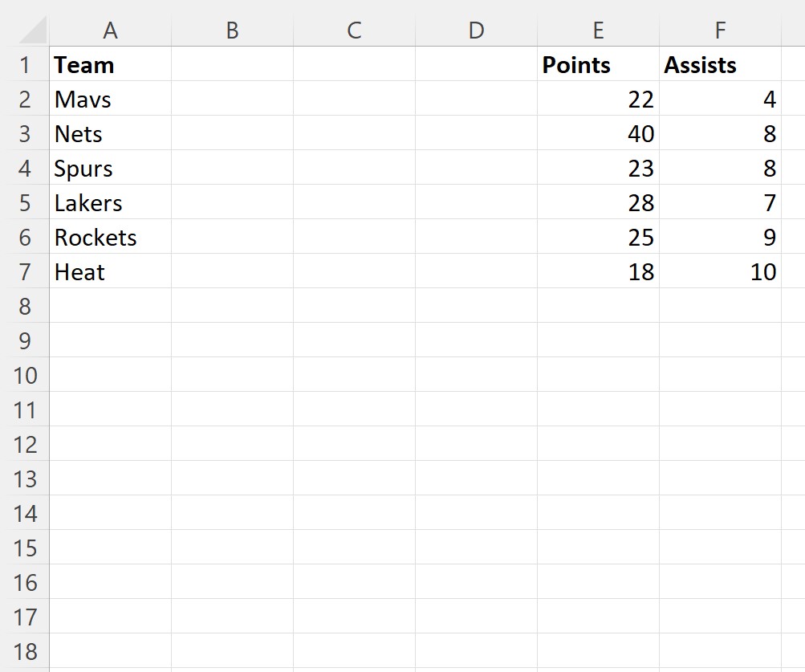This screenshot has width=805, height=672.
Task: Select column D header
Action: [x=477, y=31]
